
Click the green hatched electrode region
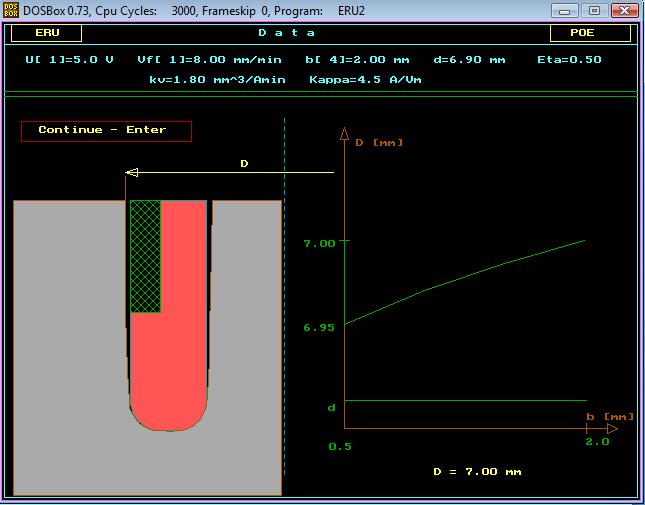click(145, 256)
